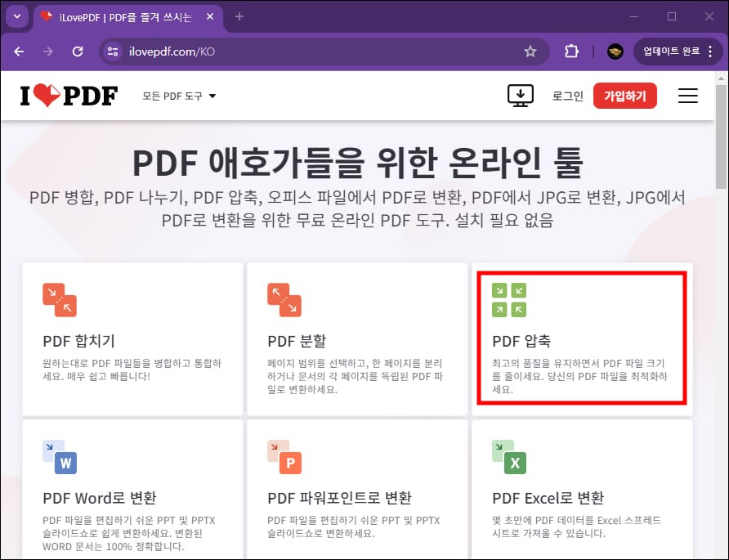
Task: Open the hamburger navigation menu
Action: pos(687,96)
